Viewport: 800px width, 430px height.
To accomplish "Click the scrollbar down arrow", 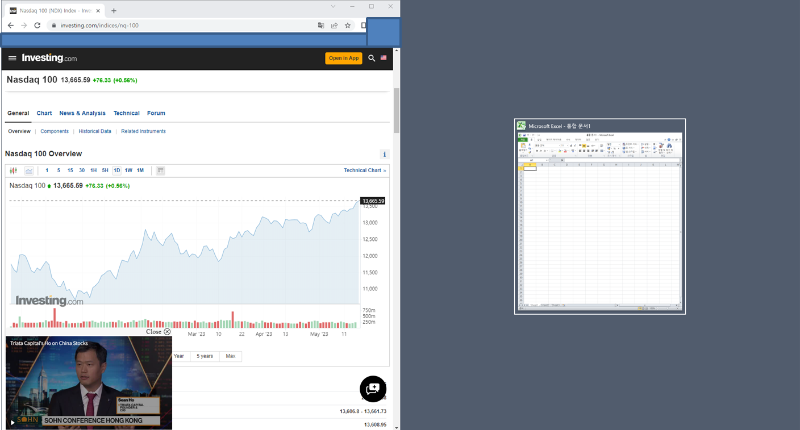I will click(396, 426).
